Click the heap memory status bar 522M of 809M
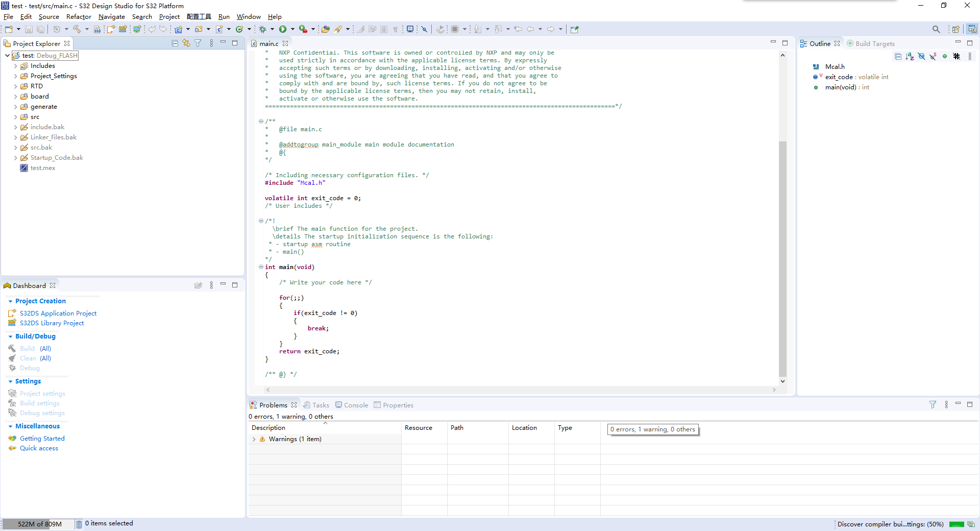The width and height of the screenshot is (980, 531). pyautogui.click(x=39, y=524)
